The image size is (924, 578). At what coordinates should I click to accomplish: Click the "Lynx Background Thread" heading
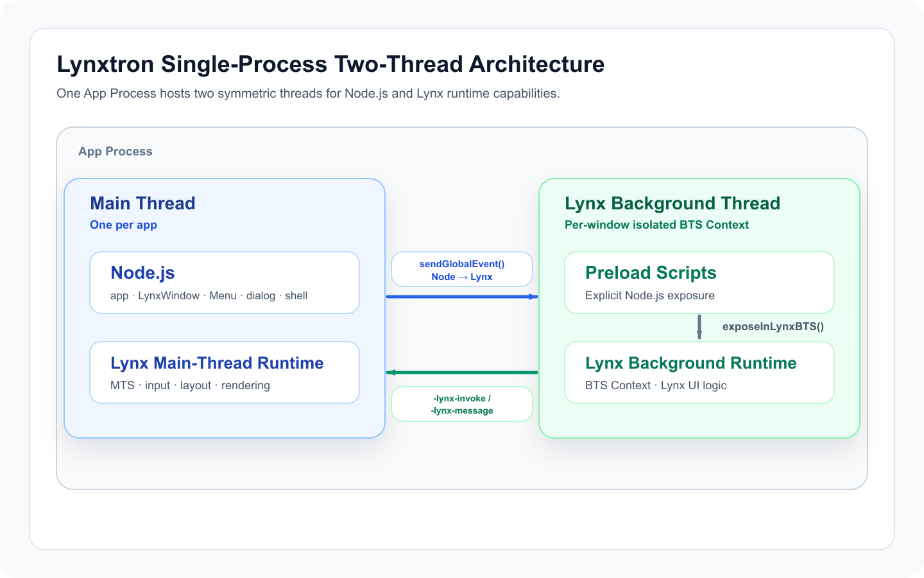coord(672,203)
